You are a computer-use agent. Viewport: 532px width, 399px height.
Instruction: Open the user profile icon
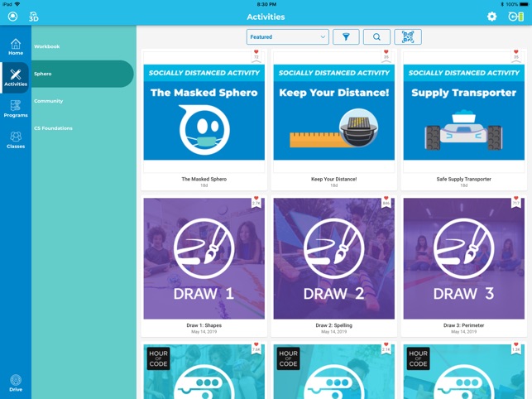[13, 17]
